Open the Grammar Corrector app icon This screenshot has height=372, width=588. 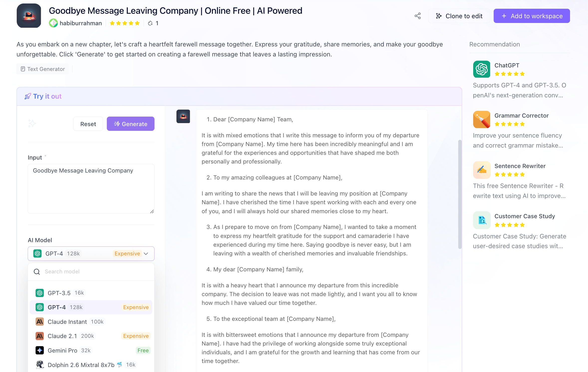point(481,119)
